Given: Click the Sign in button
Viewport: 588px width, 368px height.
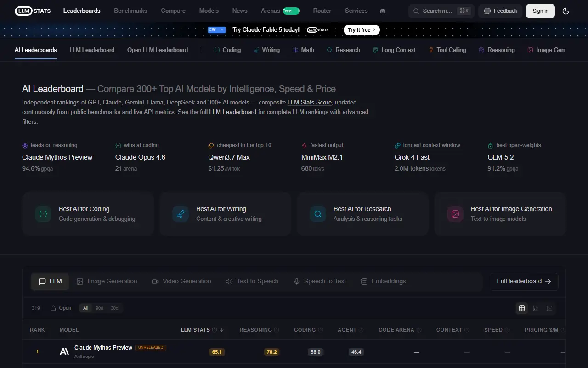Looking at the screenshot, I should [540, 11].
